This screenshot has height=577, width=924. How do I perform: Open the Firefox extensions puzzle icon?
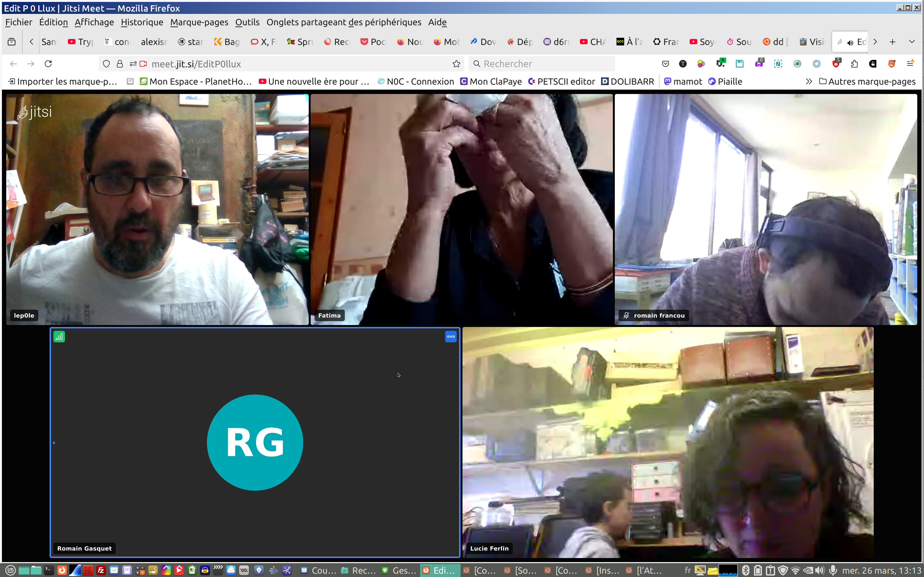click(x=854, y=64)
